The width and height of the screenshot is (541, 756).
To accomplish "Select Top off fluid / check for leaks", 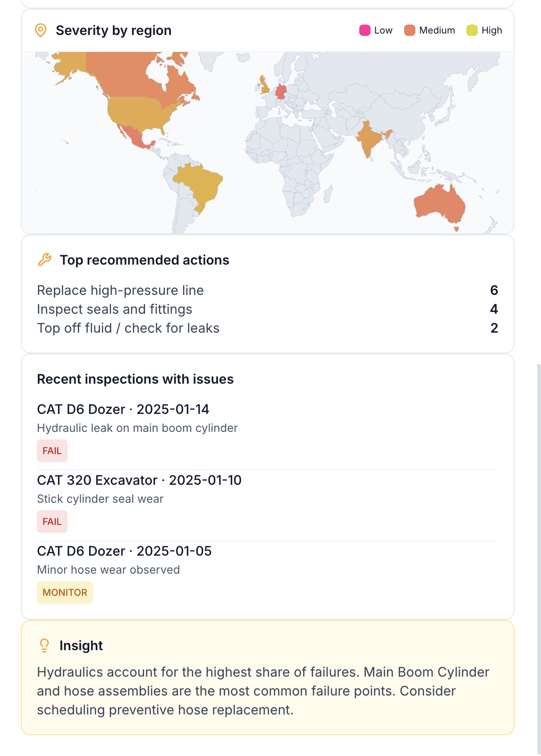I will coord(128,328).
